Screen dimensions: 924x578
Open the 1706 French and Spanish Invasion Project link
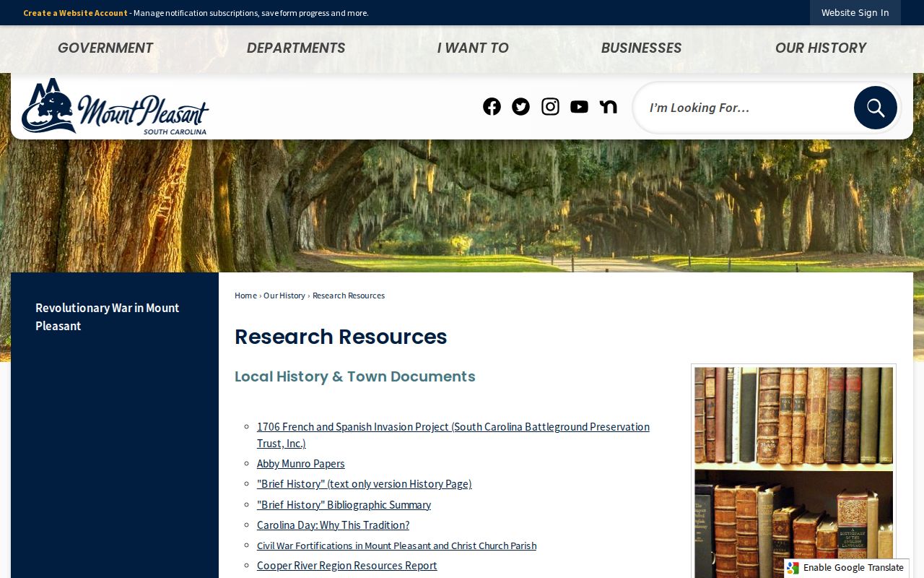tap(453, 435)
